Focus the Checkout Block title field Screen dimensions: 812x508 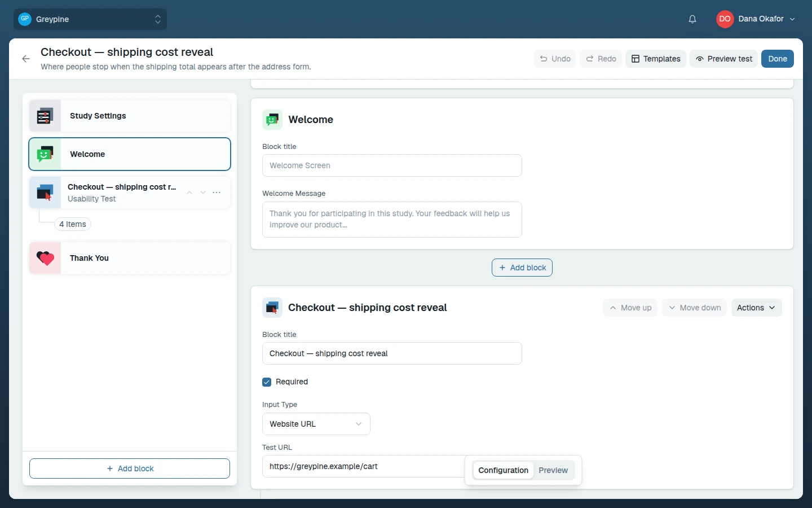pos(392,353)
